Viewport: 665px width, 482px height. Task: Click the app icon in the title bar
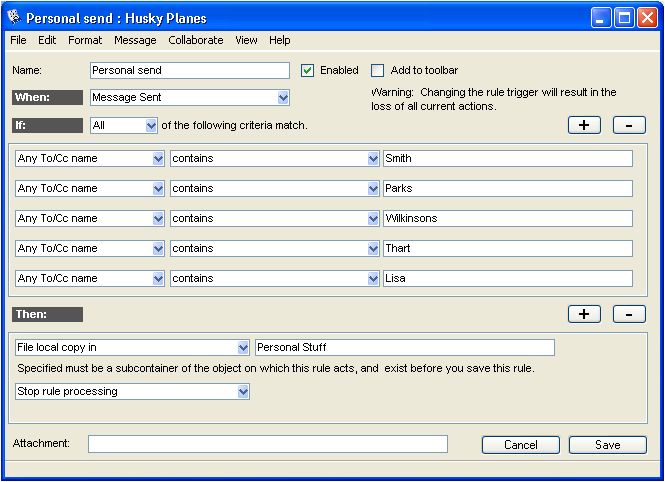click(14, 17)
